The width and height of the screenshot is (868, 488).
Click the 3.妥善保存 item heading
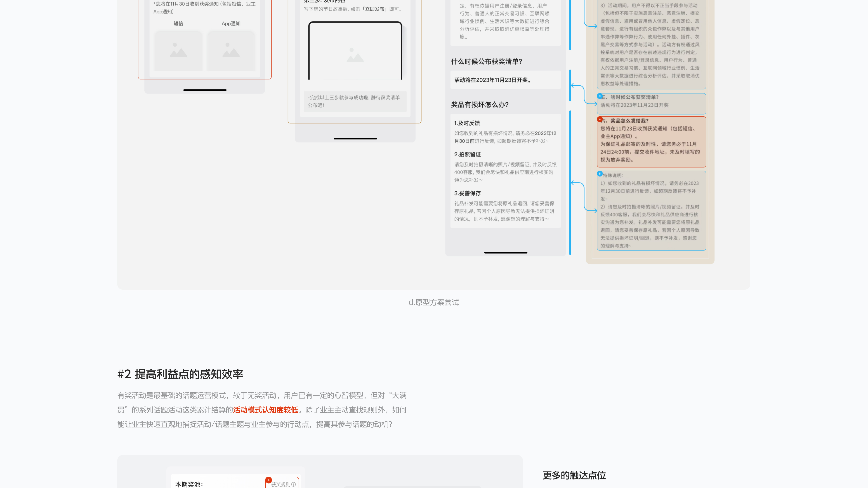(x=467, y=193)
